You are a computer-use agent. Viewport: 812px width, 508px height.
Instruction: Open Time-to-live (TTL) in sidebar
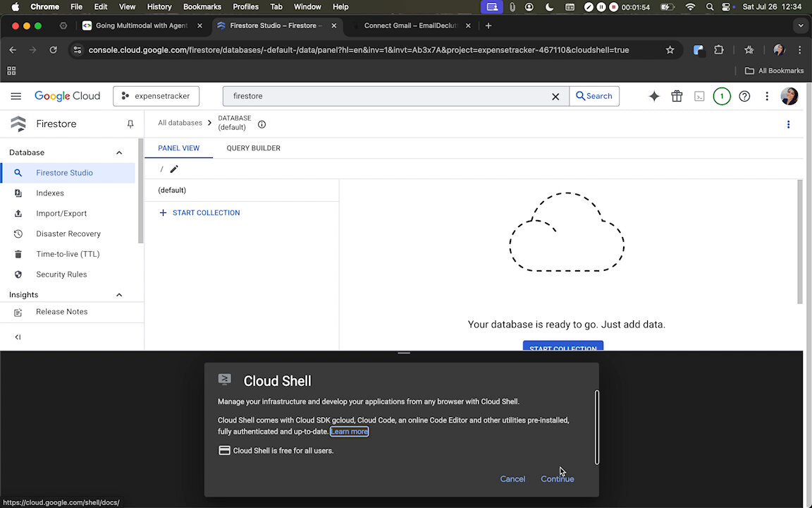pos(68,254)
